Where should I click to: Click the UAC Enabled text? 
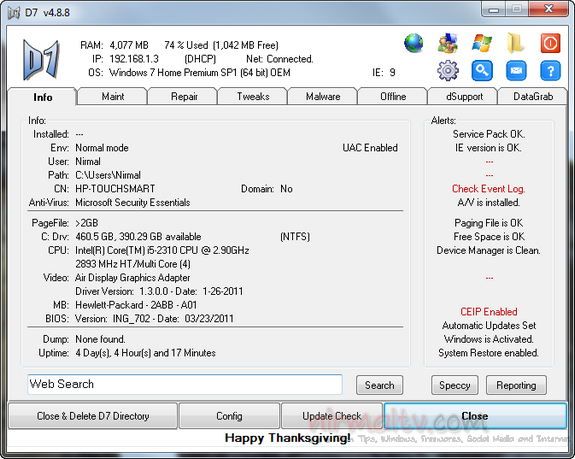pyautogui.click(x=370, y=148)
